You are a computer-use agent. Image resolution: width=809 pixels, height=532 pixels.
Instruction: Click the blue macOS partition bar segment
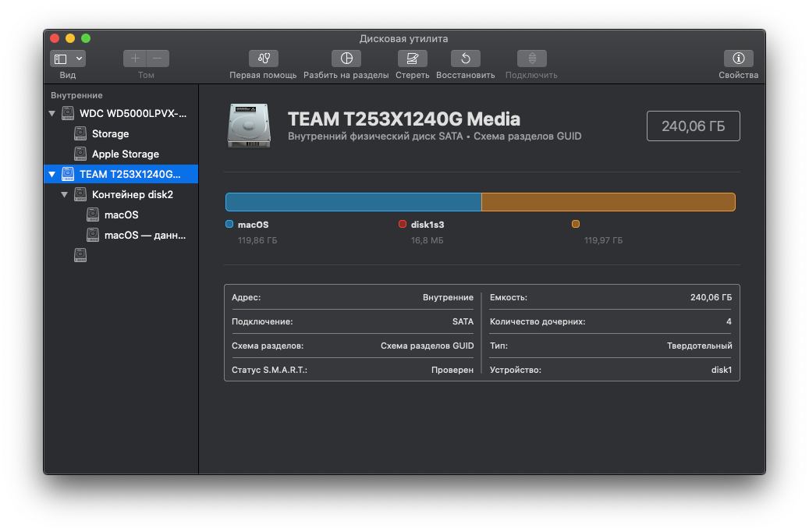tap(353, 202)
